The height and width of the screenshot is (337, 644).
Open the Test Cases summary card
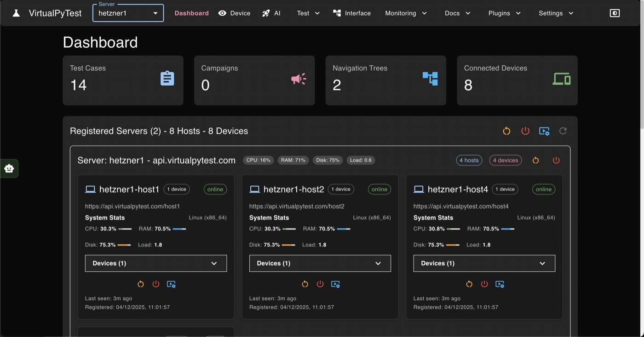[x=123, y=80]
